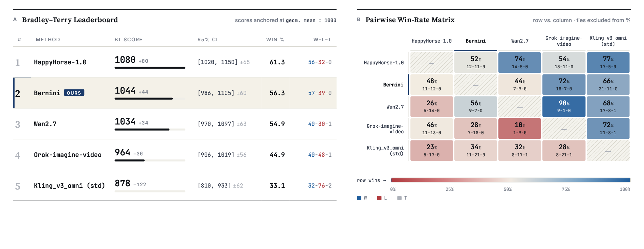The width and height of the screenshot is (644, 249).
Task: Click the 44% cell with record 7-9-0
Action: (520, 85)
